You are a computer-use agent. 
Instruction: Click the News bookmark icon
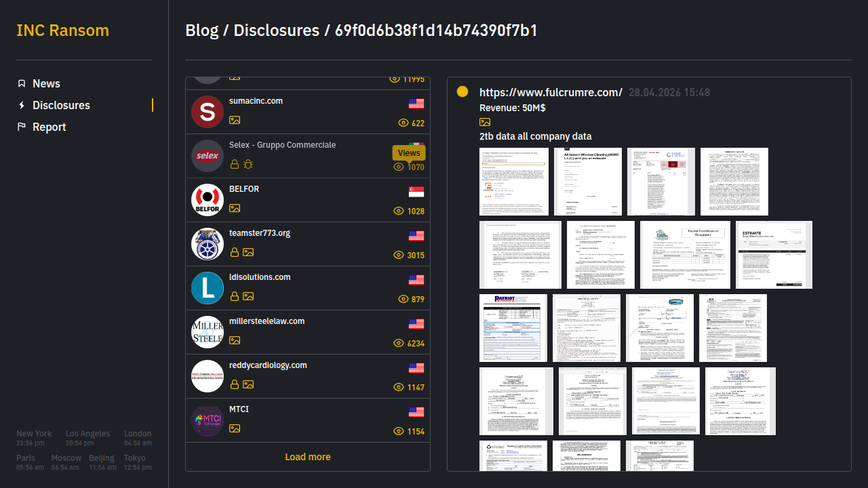(x=22, y=83)
